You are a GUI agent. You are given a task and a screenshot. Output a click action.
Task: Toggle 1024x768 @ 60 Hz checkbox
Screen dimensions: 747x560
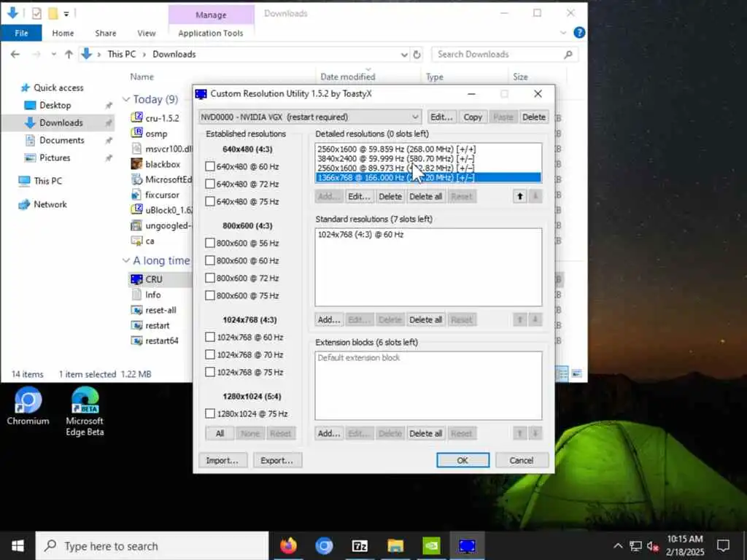209,337
